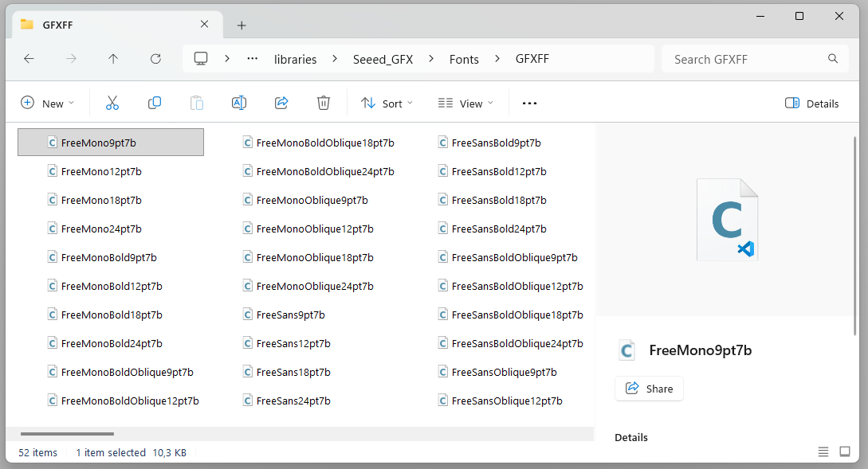Go up one folder level
This screenshot has width=868, height=469.
113,59
